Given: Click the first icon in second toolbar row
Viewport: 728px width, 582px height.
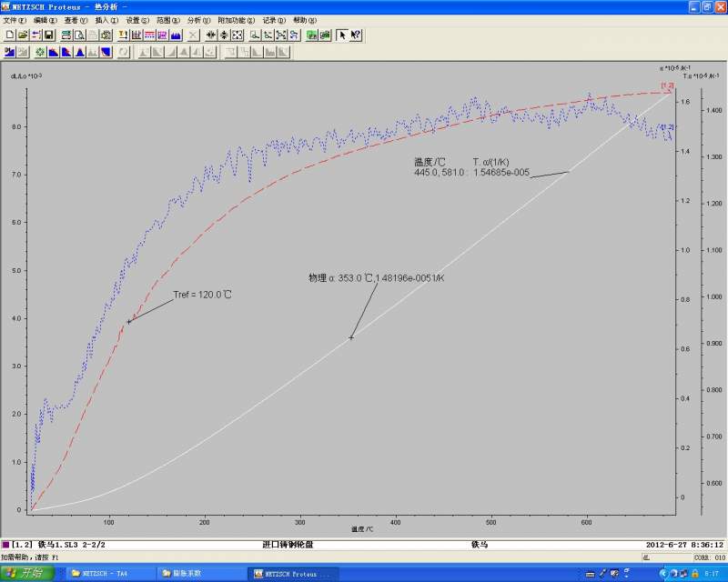Looking at the screenshot, I should pyautogui.click(x=9, y=52).
